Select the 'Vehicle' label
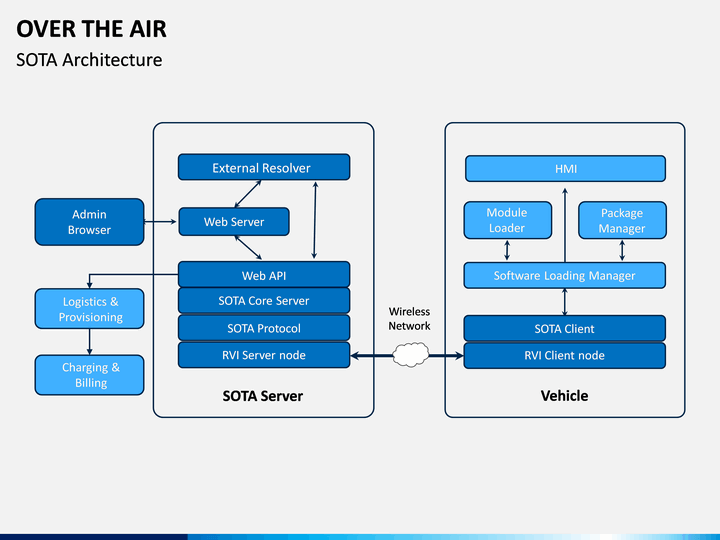 [564, 396]
